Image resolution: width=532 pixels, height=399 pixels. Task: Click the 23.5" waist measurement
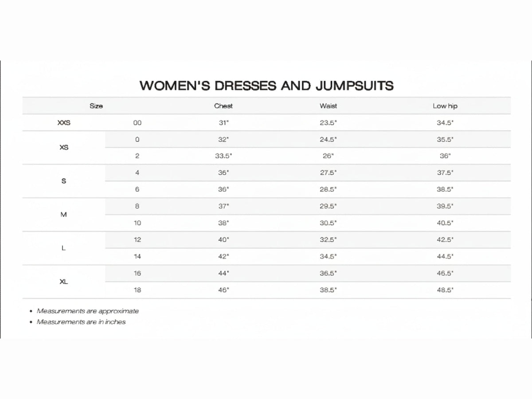click(328, 123)
